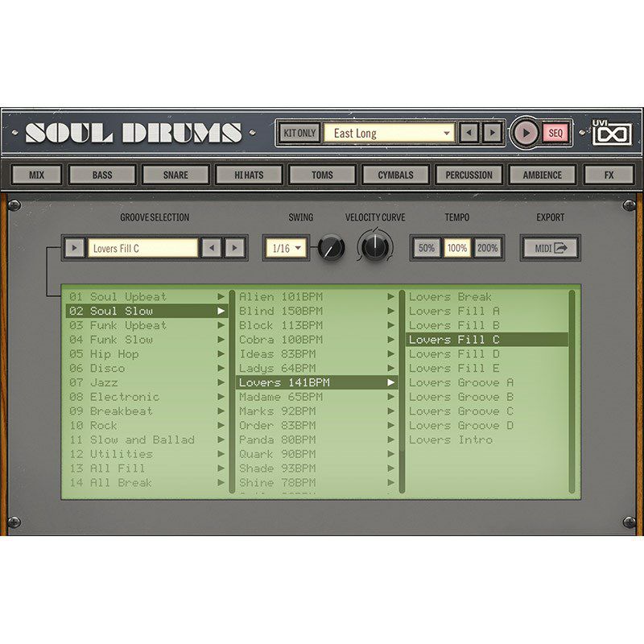Expand Ideas 83BPM arrow
The width and height of the screenshot is (644, 644).
[x=390, y=354]
